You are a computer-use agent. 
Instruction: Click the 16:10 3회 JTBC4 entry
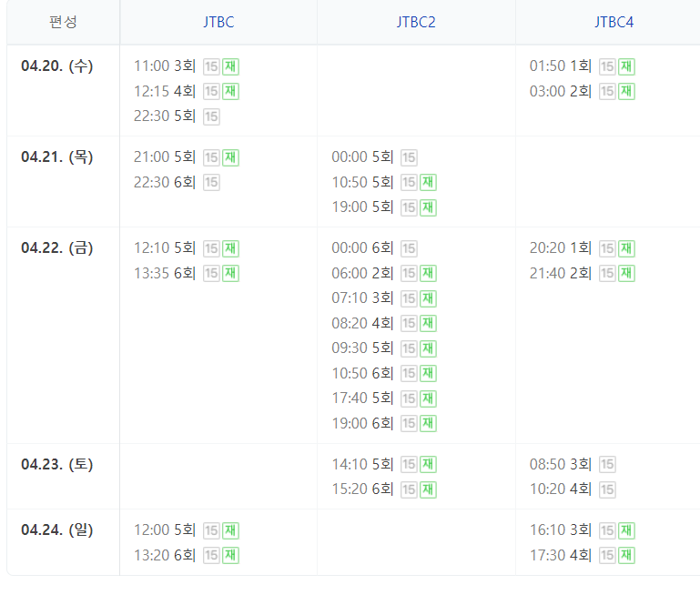[561, 529]
